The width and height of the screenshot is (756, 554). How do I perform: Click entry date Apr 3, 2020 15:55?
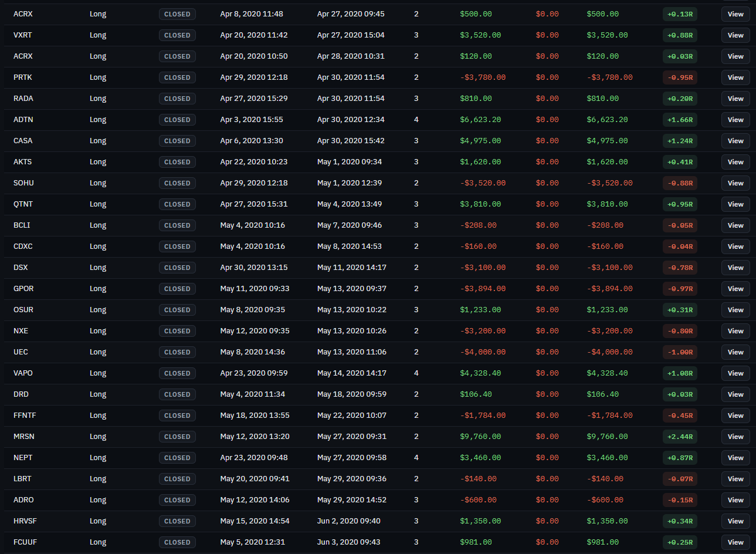pyautogui.click(x=252, y=120)
